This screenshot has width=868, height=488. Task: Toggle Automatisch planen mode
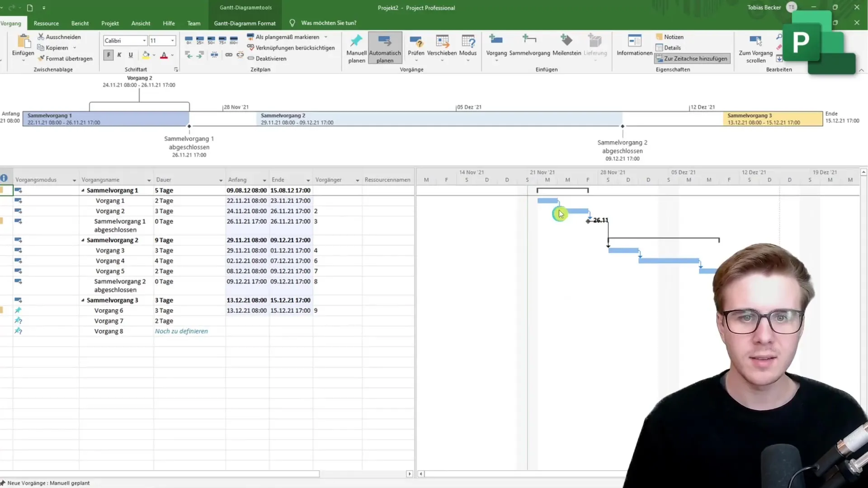point(385,47)
